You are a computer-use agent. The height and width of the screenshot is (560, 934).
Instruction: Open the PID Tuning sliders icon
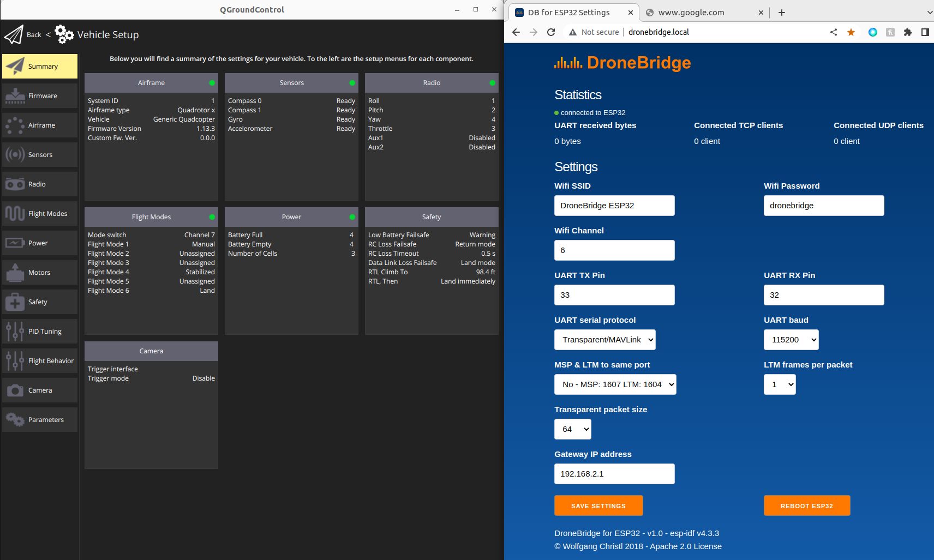coord(15,332)
